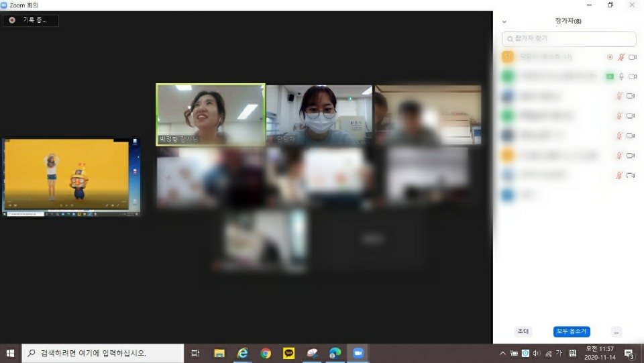The height and width of the screenshot is (363, 644).
Task: Mute the only unmuted gray microphone icon
Action: [621, 76]
